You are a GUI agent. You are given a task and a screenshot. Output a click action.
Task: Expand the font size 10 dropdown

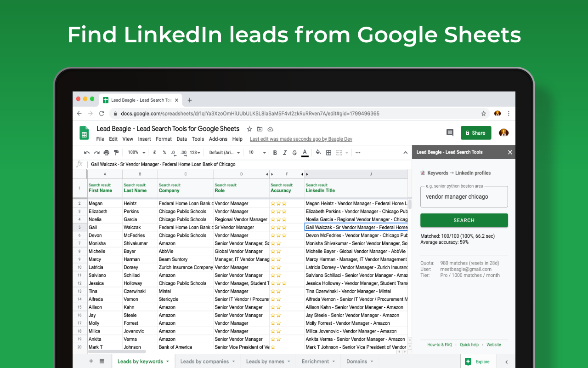tap(257, 153)
